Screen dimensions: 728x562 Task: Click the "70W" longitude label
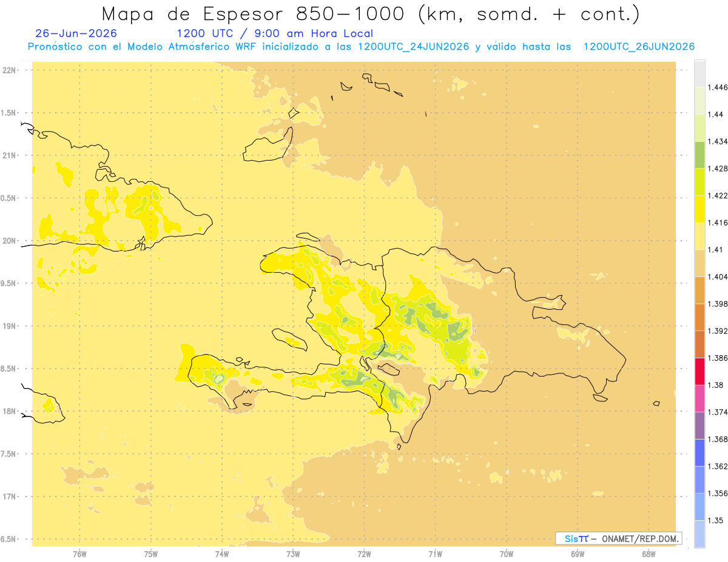[506, 554]
